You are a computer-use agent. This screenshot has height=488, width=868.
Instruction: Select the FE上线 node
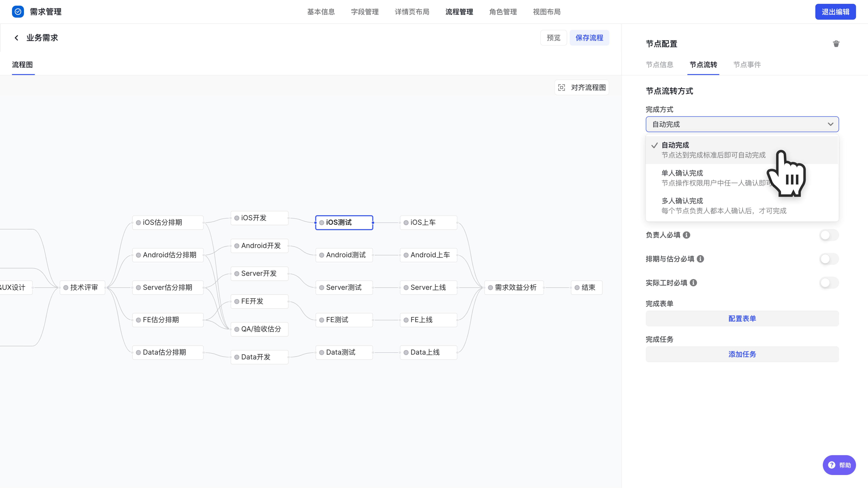428,320
